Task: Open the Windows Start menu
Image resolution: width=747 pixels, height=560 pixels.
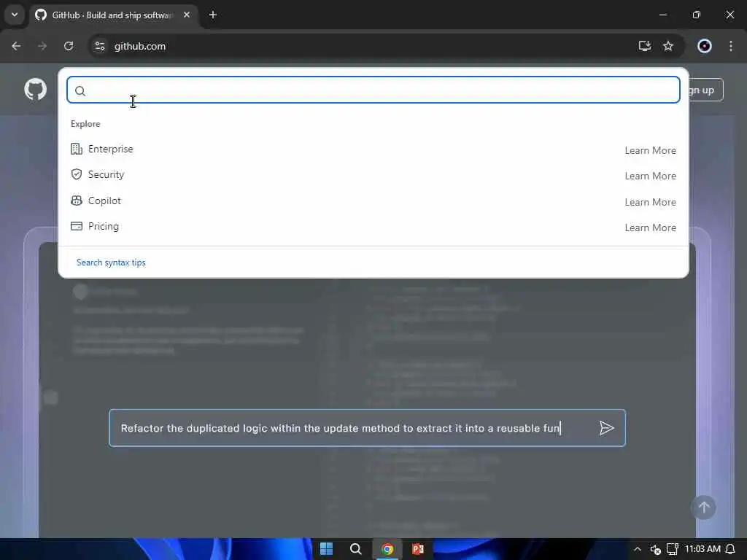Action: click(326, 549)
